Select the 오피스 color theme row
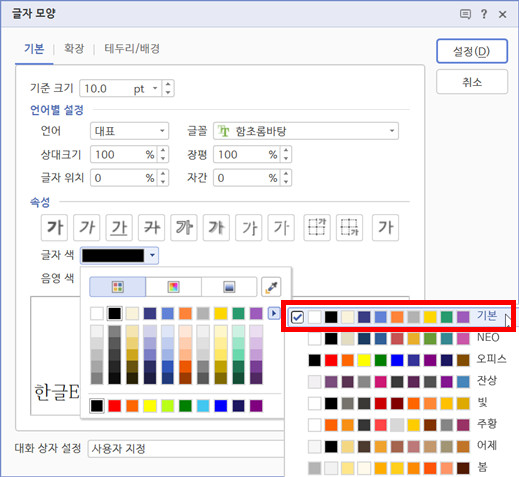The height and width of the screenshot is (477, 519). [x=407, y=360]
